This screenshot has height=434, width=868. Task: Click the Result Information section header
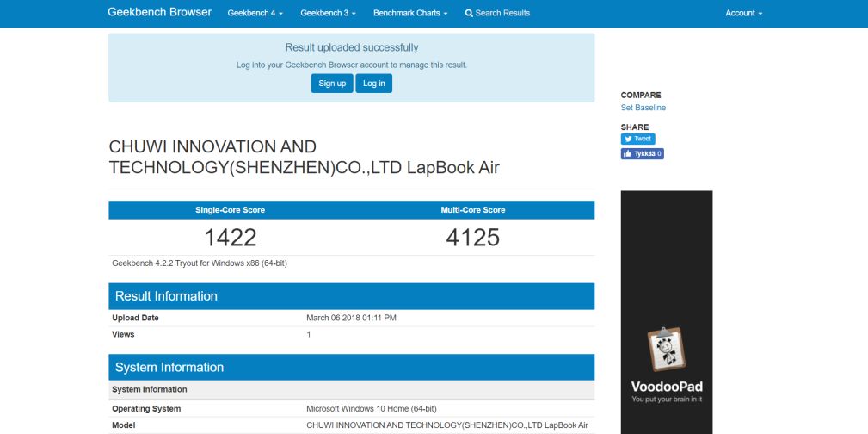tap(352, 296)
